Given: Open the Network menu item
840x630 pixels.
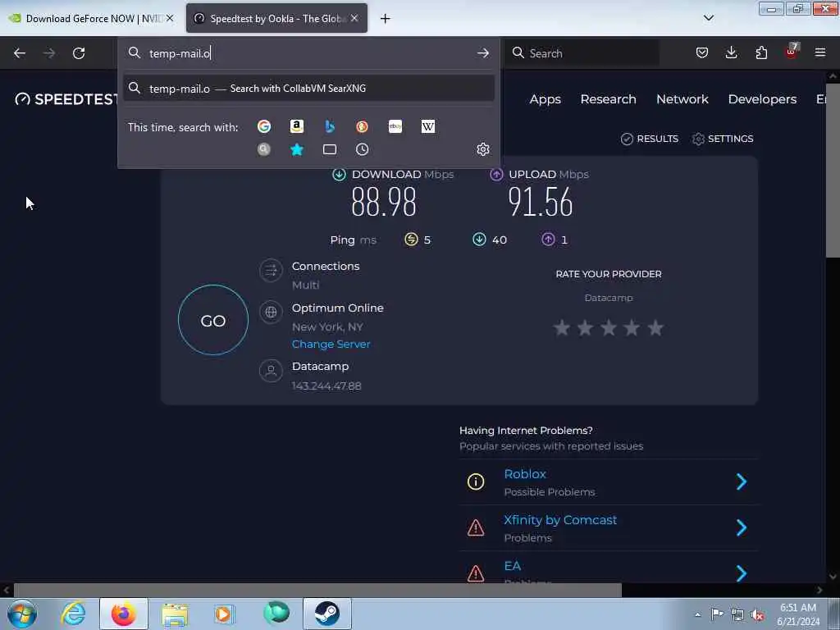Looking at the screenshot, I should (x=682, y=99).
